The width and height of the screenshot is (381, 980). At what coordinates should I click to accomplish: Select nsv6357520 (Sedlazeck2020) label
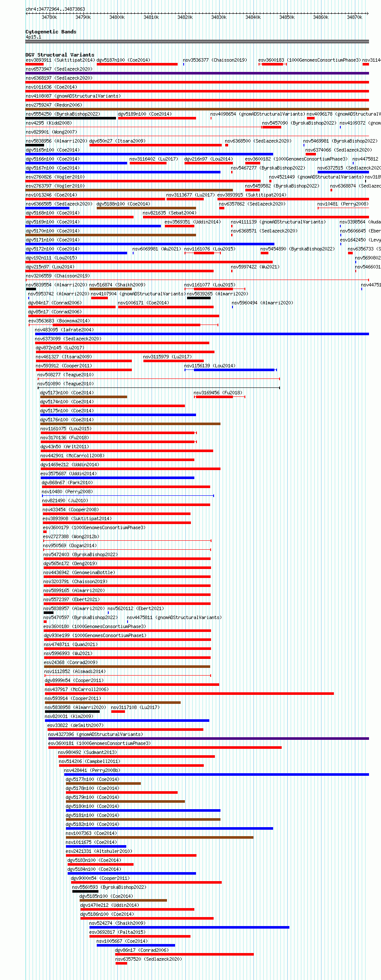click(x=149, y=959)
